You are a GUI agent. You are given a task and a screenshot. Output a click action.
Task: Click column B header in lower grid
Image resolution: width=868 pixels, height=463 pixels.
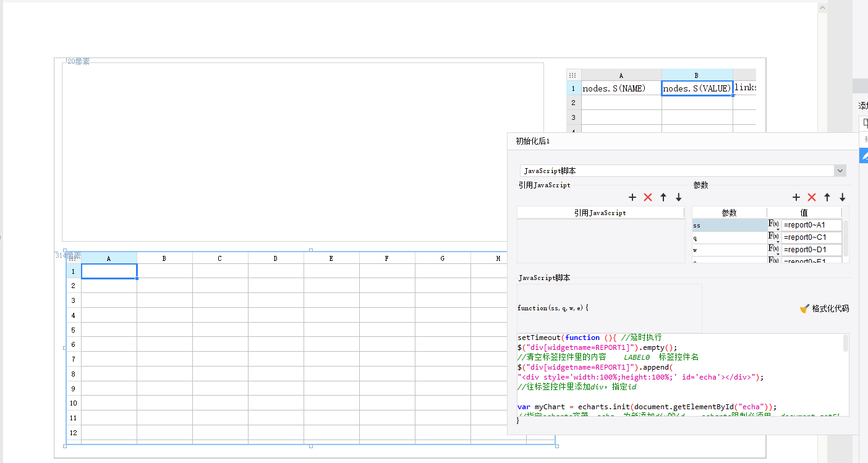[x=164, y=258]
